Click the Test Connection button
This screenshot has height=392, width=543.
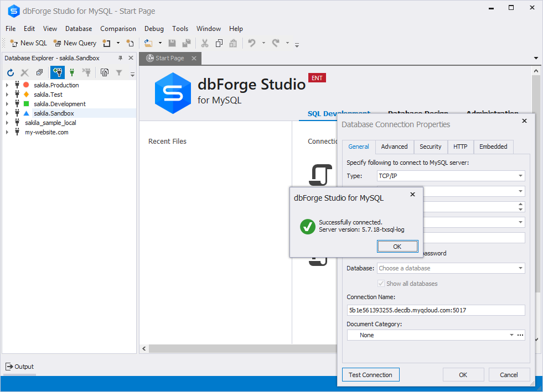tap(370, 375)
